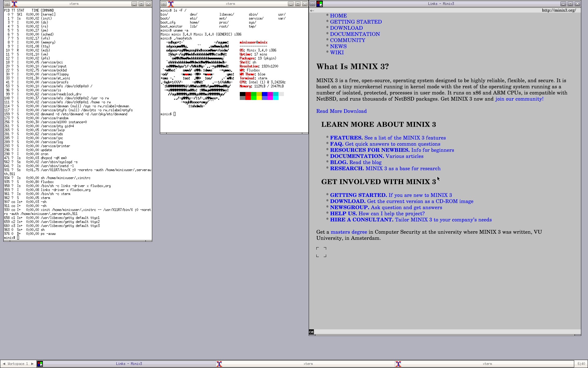588x368 pixels.
Task: Open the DOWNLOAD navigation link at top
Action: point(346,28)
